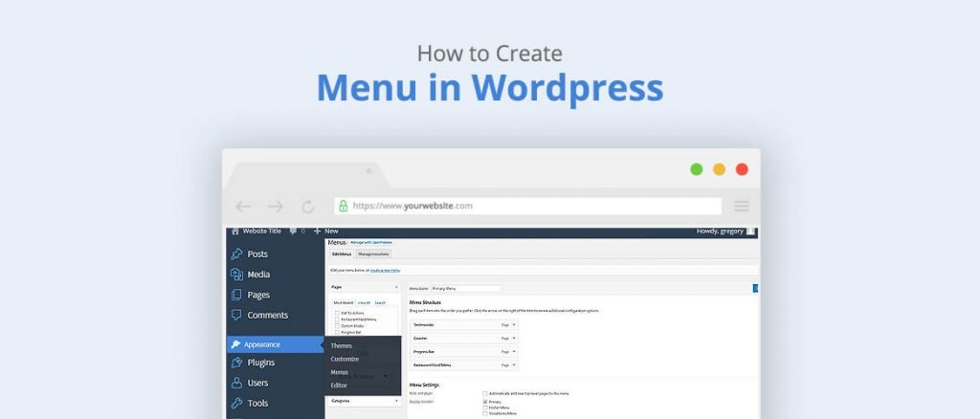Uncheck the Primary display location checkbox
980x419 pixels.
pos(485,402)
